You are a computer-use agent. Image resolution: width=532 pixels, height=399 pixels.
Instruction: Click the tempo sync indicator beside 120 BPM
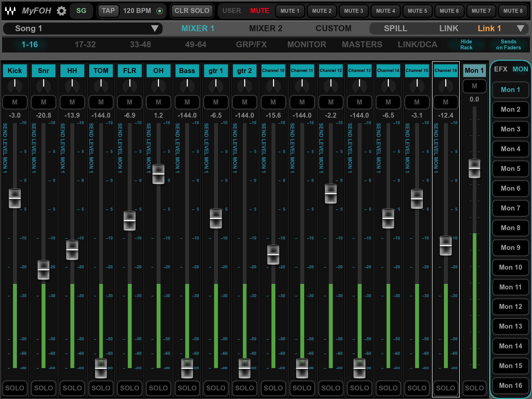coord(159,11)
